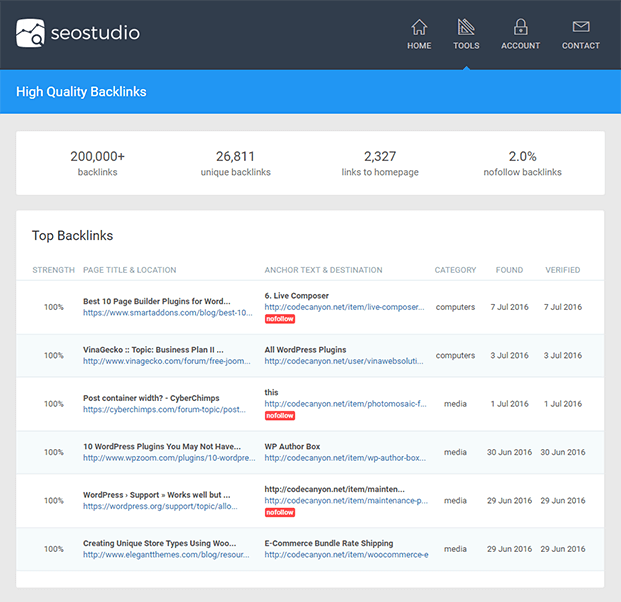Click the Account padlock icon
Screen dimensions: 621x602
[520, 27]
